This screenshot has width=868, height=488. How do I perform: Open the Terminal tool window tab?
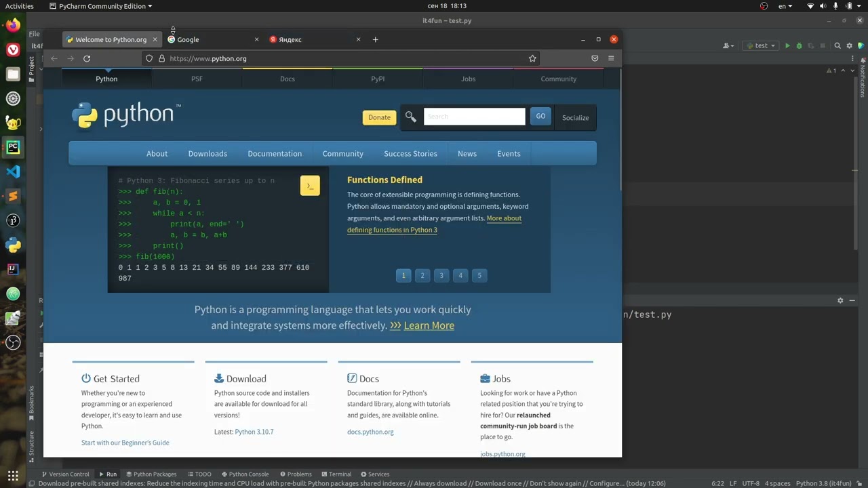(x=336, y=474)
